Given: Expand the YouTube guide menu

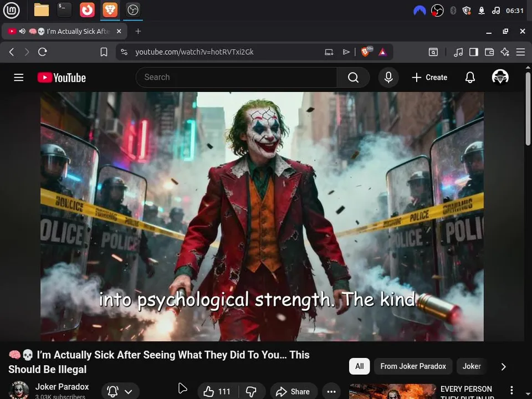Looking at the screenshot, I should coord(19,78).
